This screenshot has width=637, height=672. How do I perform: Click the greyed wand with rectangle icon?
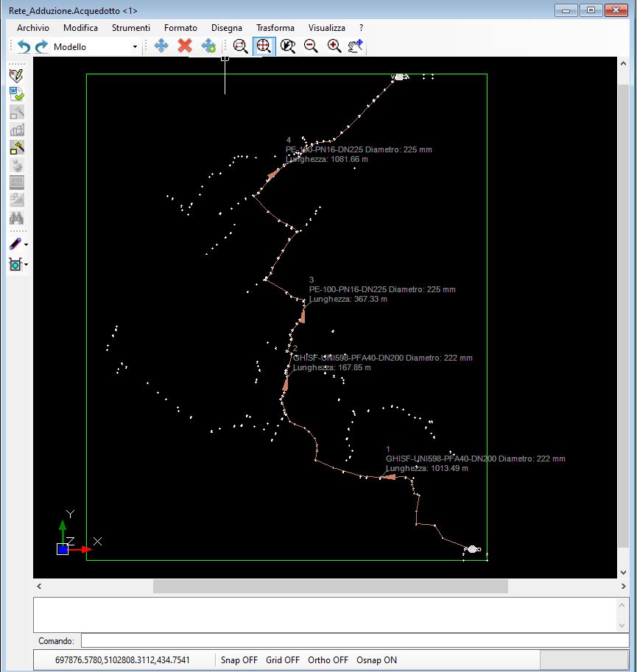click(x=17, y=112)
